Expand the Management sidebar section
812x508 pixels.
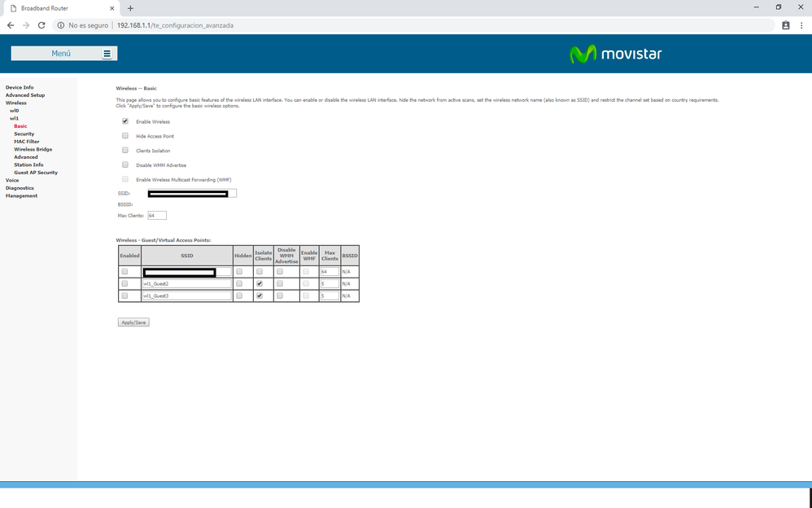point(21,196)
